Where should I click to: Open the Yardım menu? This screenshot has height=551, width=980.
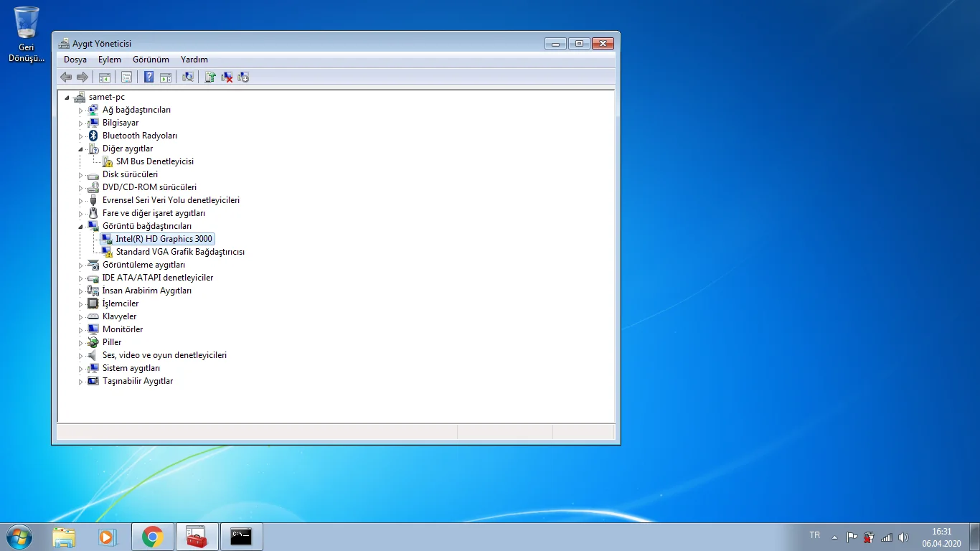194,60
